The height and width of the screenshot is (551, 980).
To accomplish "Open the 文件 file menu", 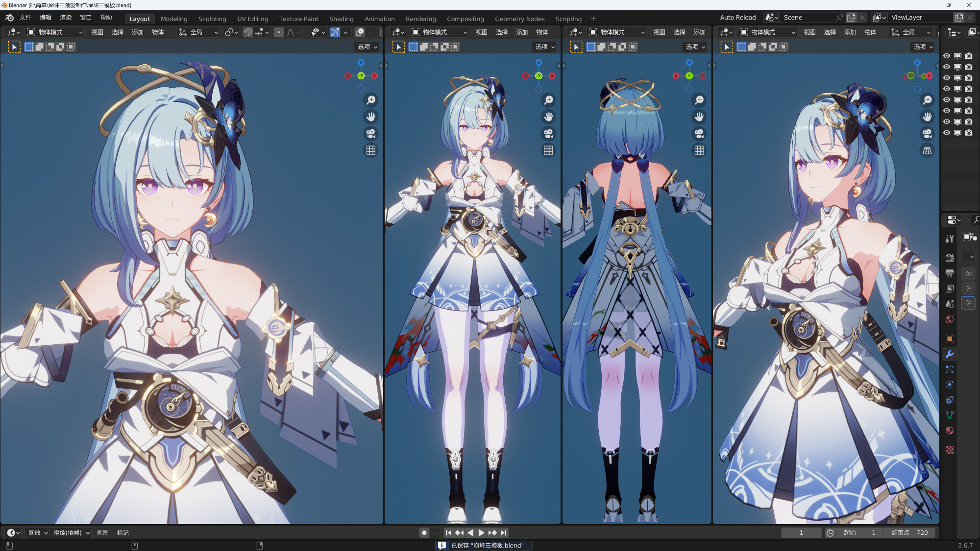I will [x=25, y=18].
